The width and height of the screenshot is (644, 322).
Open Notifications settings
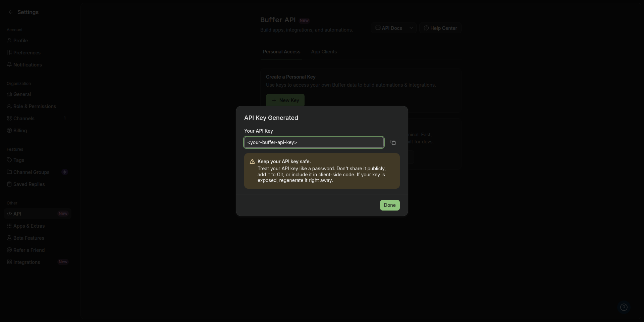pyautogui.click(x=38, y=65)
